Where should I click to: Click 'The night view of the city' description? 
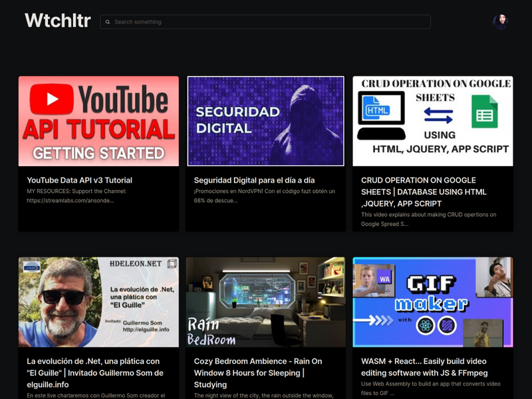(x=263, y=396)
